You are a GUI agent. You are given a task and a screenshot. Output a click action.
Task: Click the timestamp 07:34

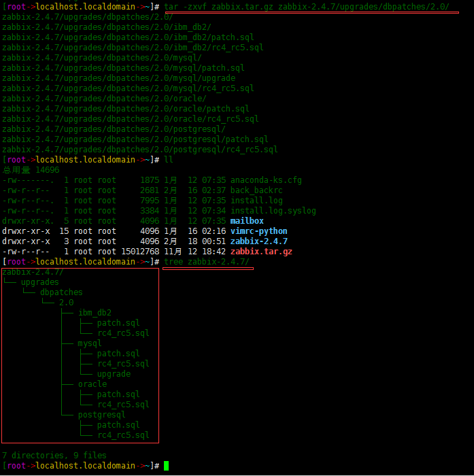pyautogui.click(x=214, y=211)
